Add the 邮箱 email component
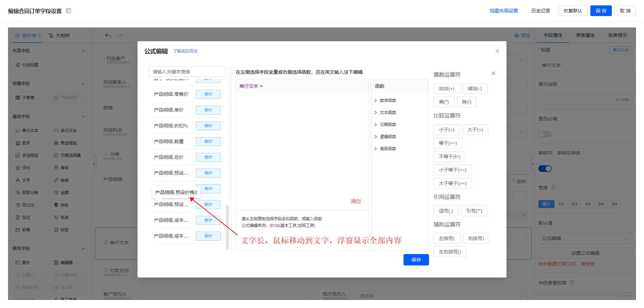Viewport: 644px width, 308px height. pyautogui.click(x=31, y=230)
